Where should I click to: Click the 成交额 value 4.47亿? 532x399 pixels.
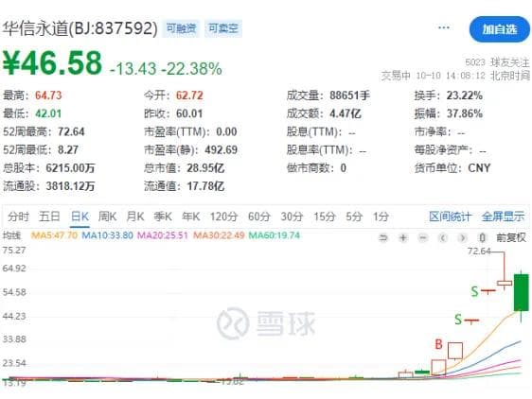click(346, 113)
